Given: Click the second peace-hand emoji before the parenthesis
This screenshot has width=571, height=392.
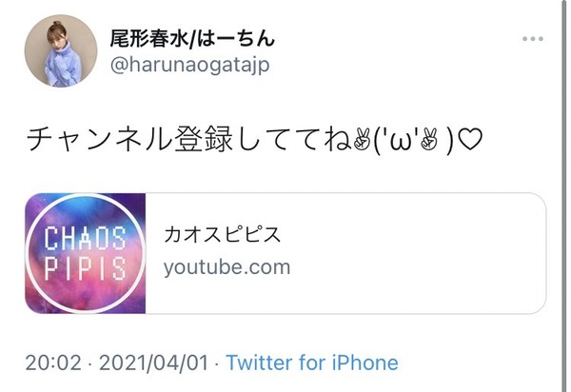Looking at the screenshot, I should pos(428,140).
